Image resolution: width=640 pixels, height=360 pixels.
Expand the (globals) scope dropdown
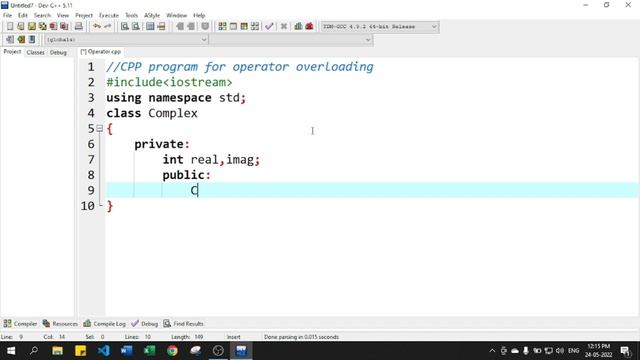[127, 40]
